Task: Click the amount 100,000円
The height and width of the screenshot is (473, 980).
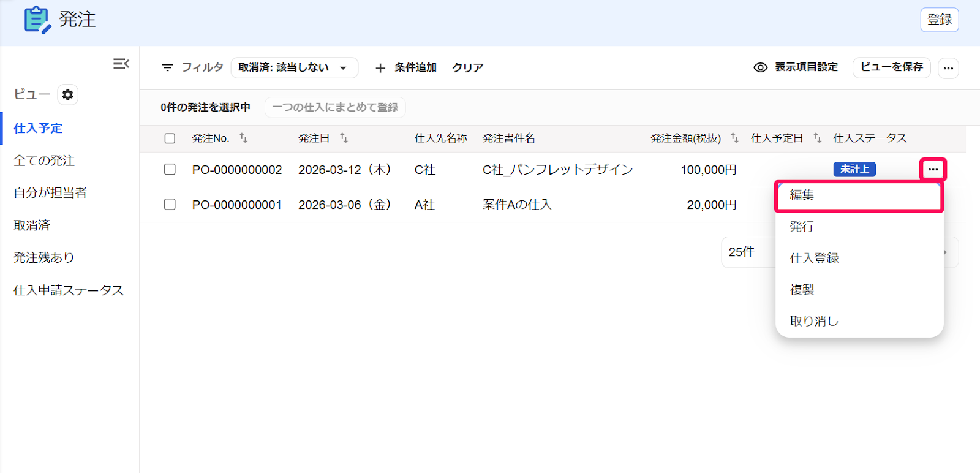Action: point(709,170)
